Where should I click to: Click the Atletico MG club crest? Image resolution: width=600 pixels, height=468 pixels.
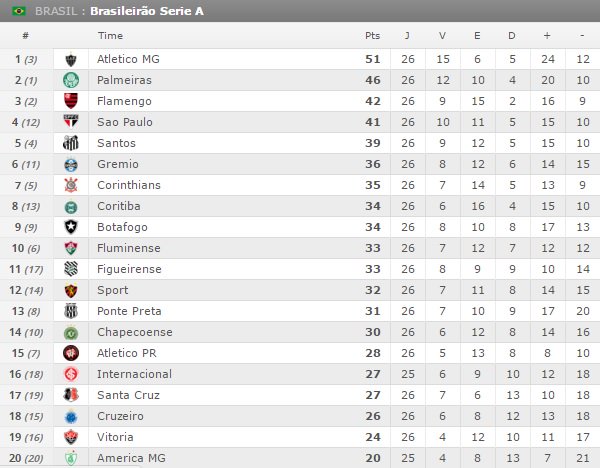pos(71,59)
